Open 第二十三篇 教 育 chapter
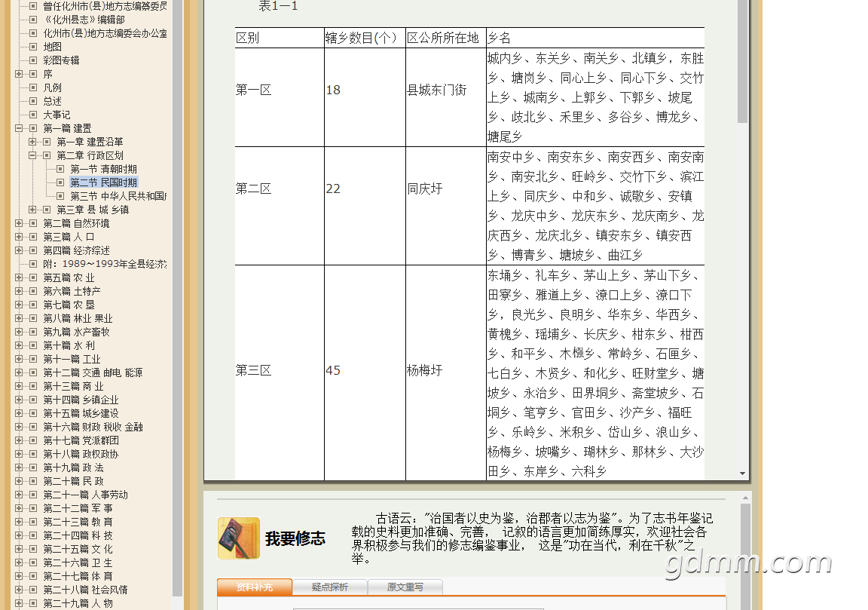Image resolution: width=868 pixels, height=610 pixels. pyautogui.click(x=78, y=522)
